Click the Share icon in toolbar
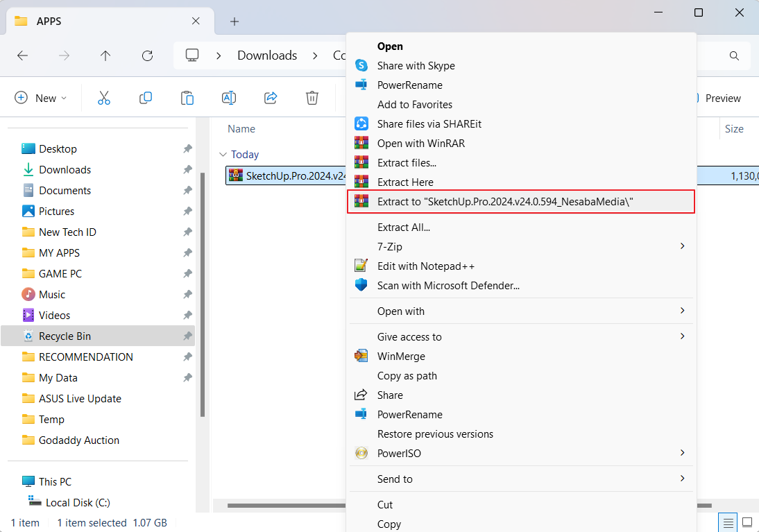The width and height of the screenshot is (759, 532). [x=271, y=98]
